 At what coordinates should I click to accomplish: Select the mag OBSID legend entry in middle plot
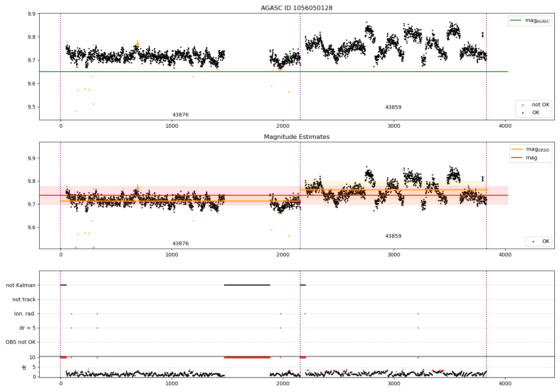(531, 150)
